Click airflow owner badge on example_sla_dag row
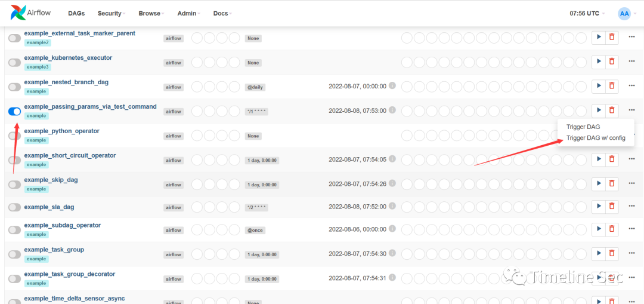 click(x=174, y=207)
